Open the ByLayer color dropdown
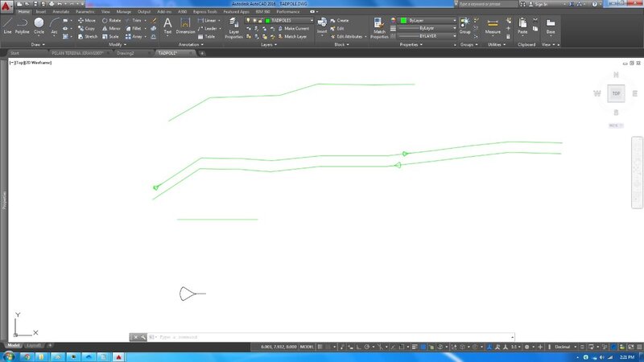The width and height of the screenshot is (644, 362). pyautogui.click(x=428, y=20)
